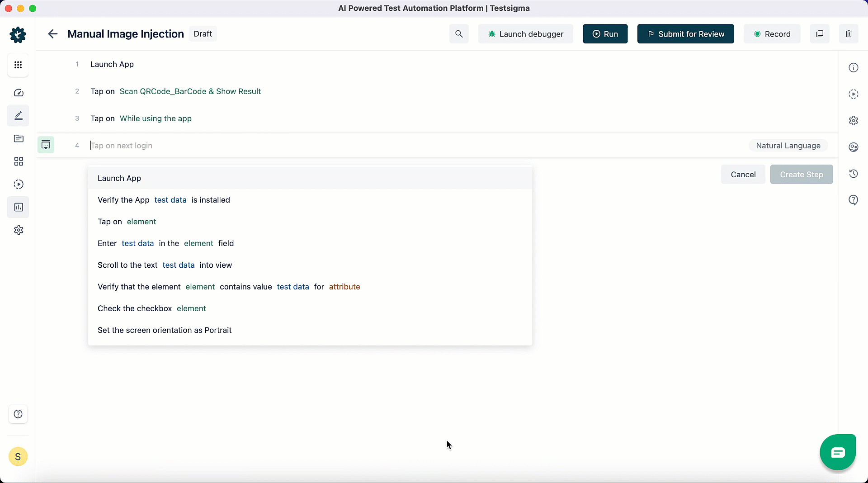Click the Testsigma gear logo
868x483 pixels.
coord(18,35)
